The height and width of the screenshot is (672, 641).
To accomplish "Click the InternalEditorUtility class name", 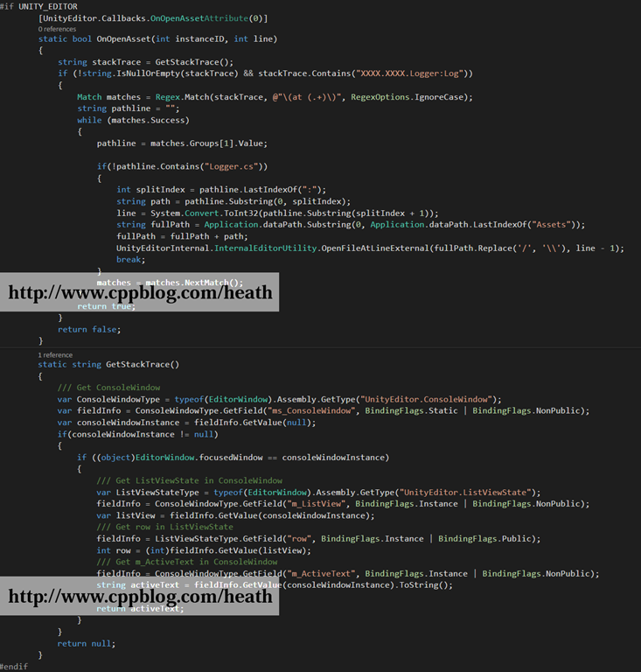I will point(266,248).
